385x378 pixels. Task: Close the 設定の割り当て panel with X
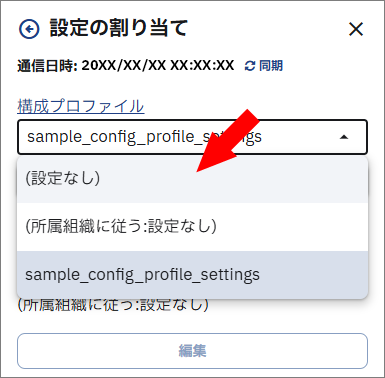click(356, 29)
